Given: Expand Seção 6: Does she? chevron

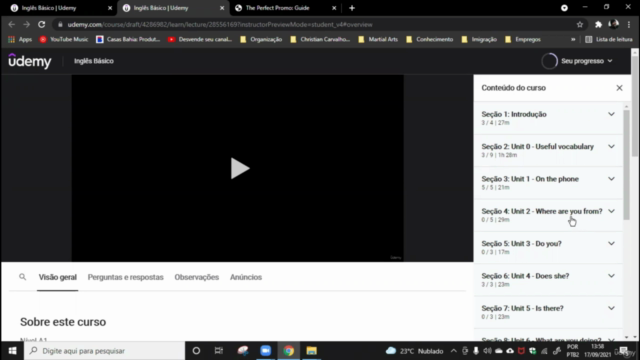Looking at the screenshot, I should pyautogui.click(x=611, y=276).
